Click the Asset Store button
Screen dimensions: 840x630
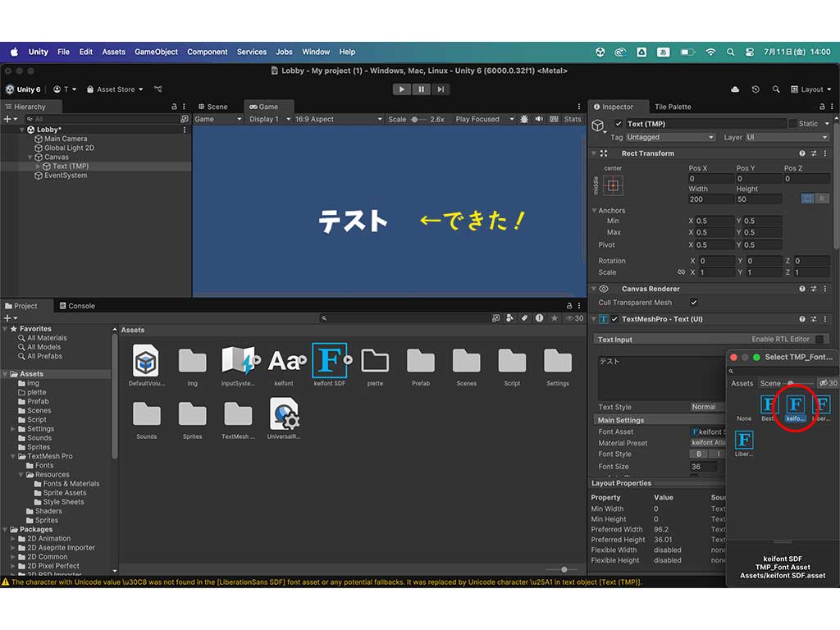click(x=115, y=89)
